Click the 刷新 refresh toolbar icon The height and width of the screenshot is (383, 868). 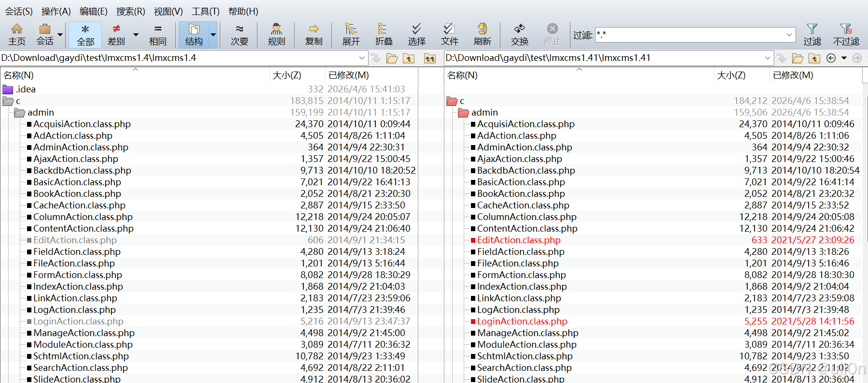[482, 35]
